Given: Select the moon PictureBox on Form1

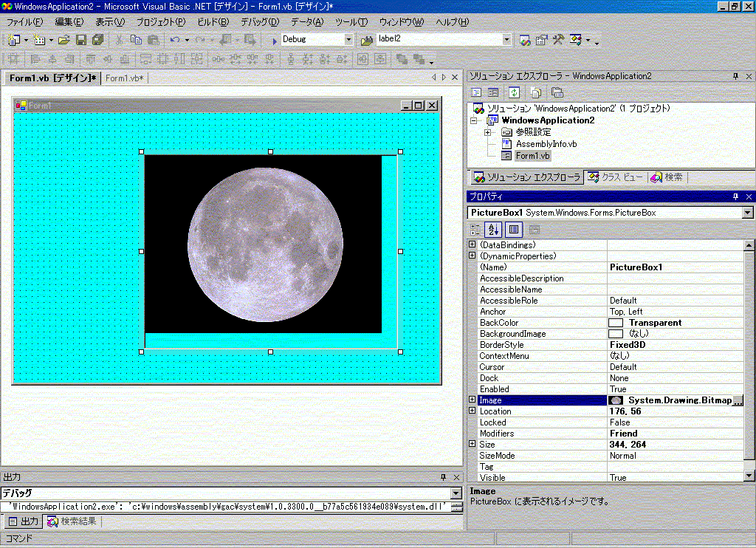Looking at the screenshot, I should 270,251.
